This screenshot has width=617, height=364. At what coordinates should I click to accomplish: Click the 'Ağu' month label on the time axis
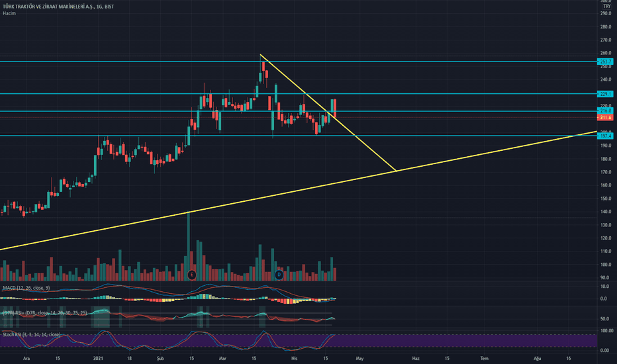[538, 359]
